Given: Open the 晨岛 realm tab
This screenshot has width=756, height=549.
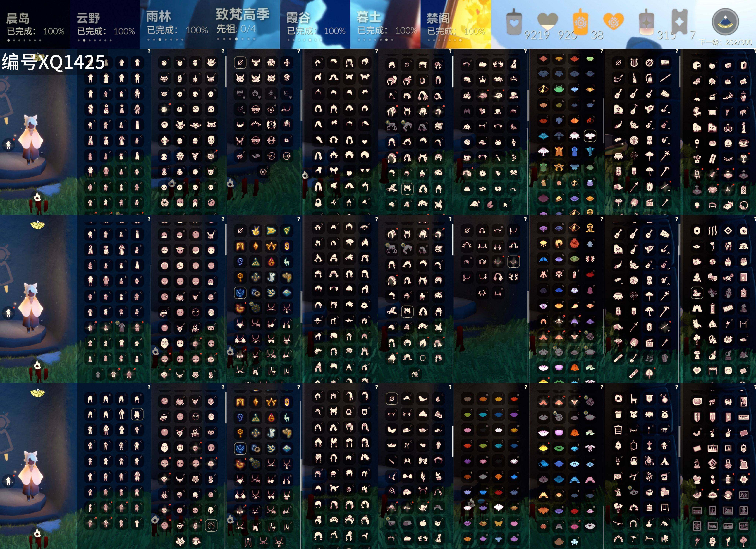Looking at the screenshot, I should tap(35, 24).
